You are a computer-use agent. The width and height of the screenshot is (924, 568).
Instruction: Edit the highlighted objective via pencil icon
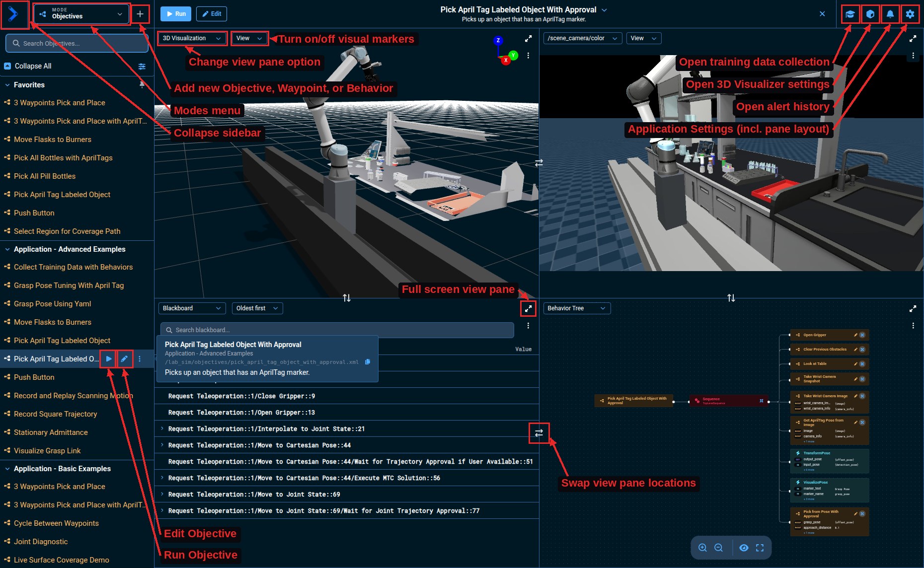pyautogui.click(x=124, y=358)
